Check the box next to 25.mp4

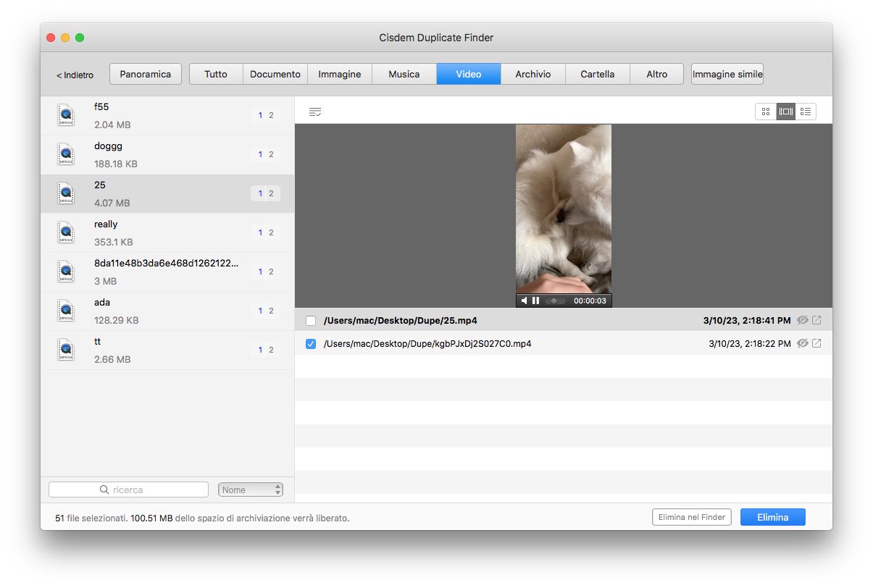[x=311, y=319]
